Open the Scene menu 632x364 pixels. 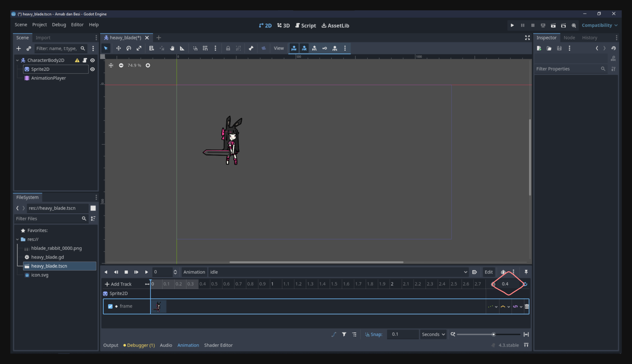click(21, 25)
